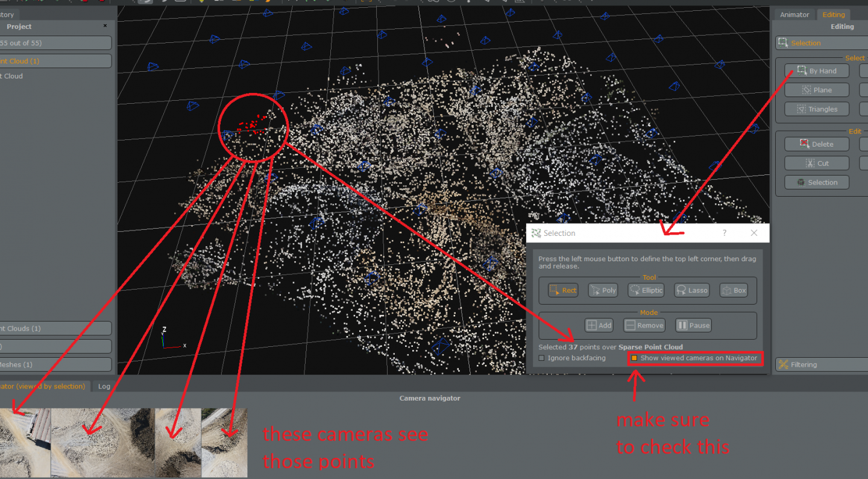Pause the selection mode
The height and width of the screenshot is (479, 868).
(693, 325)
